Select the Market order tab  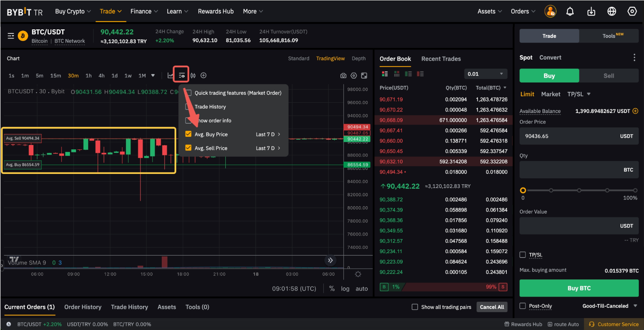point(550,94)
